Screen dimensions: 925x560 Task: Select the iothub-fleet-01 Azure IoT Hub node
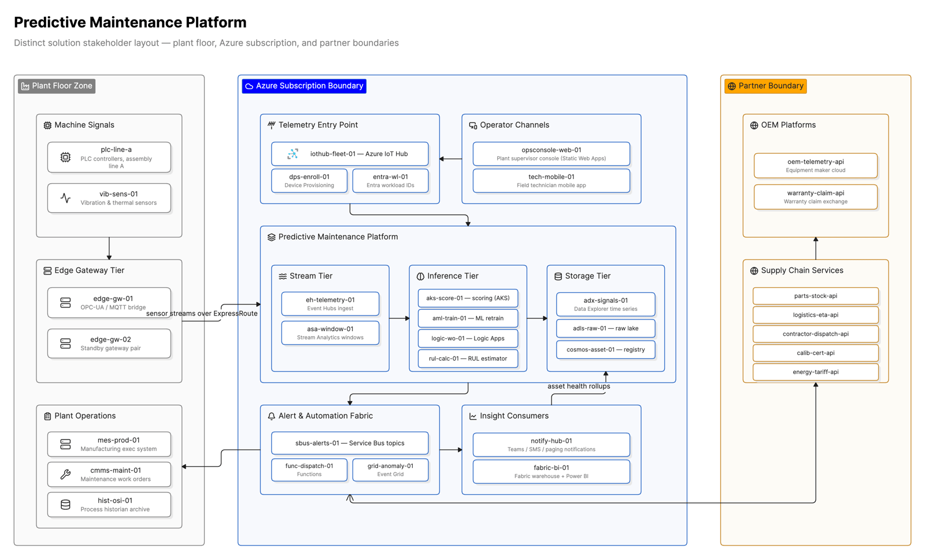point(350,154)
